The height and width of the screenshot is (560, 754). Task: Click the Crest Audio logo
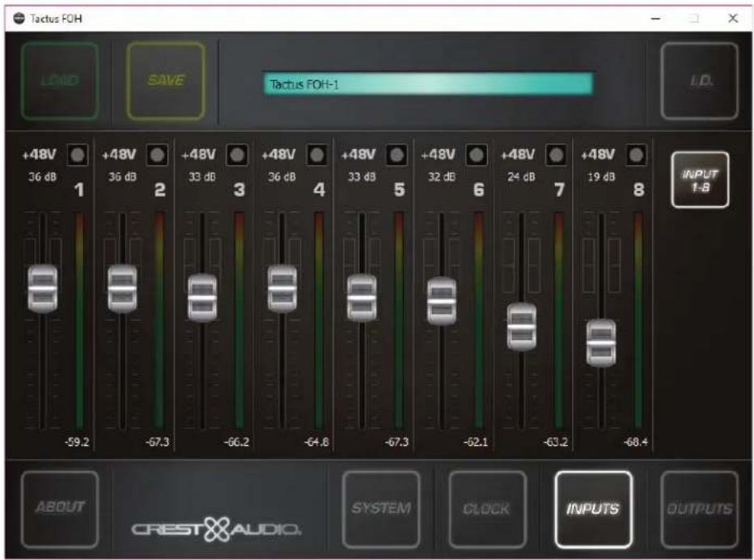pyautogui.click(x=217, y=529)
